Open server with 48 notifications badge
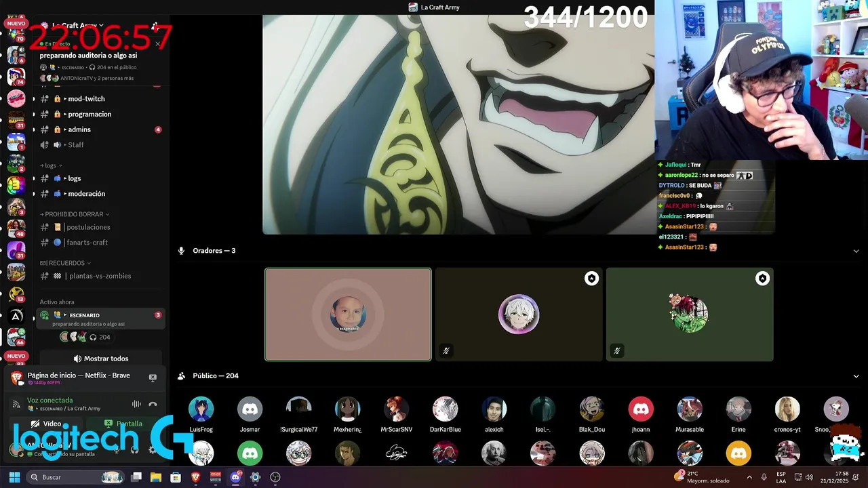 pyautogui.click(x=16, y=228)
